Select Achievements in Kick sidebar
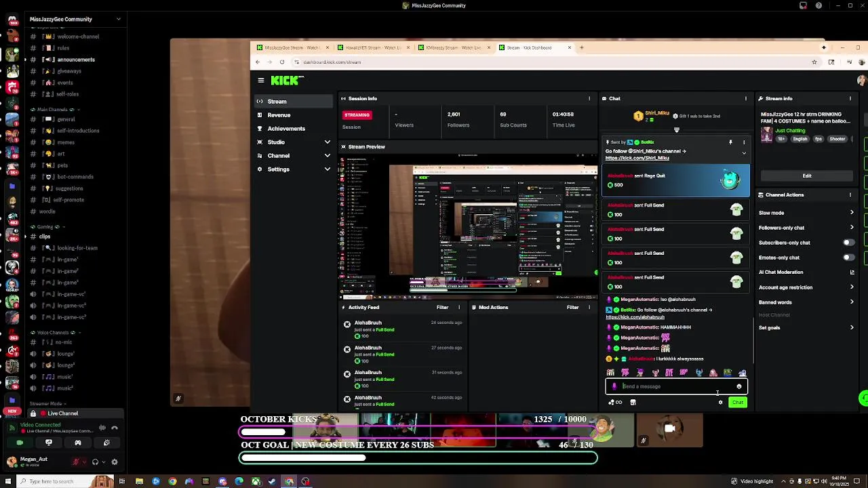This screenshot has height=488, width=868. [x=293, y=129]
